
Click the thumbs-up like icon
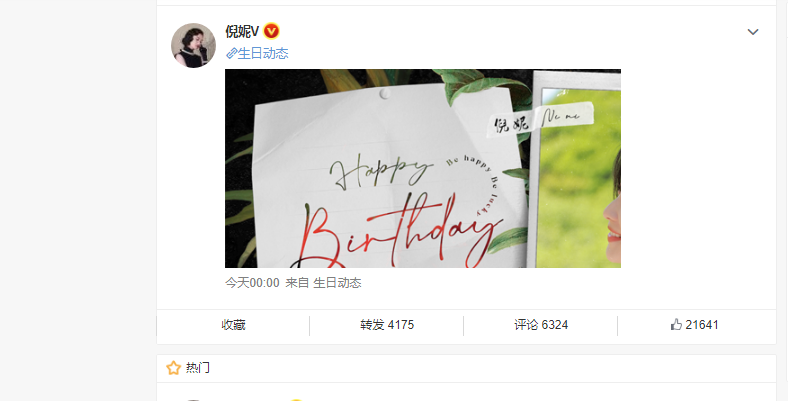click(676, 325)
